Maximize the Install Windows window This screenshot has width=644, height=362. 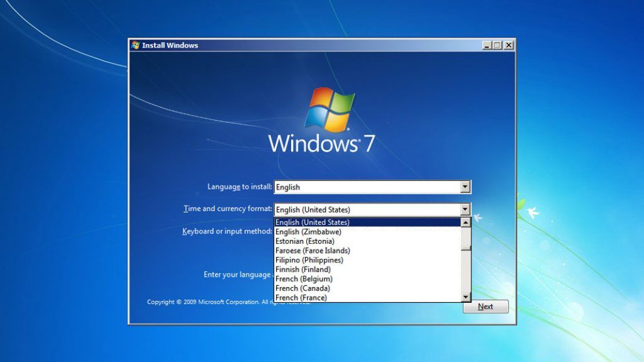coord(497,45)
